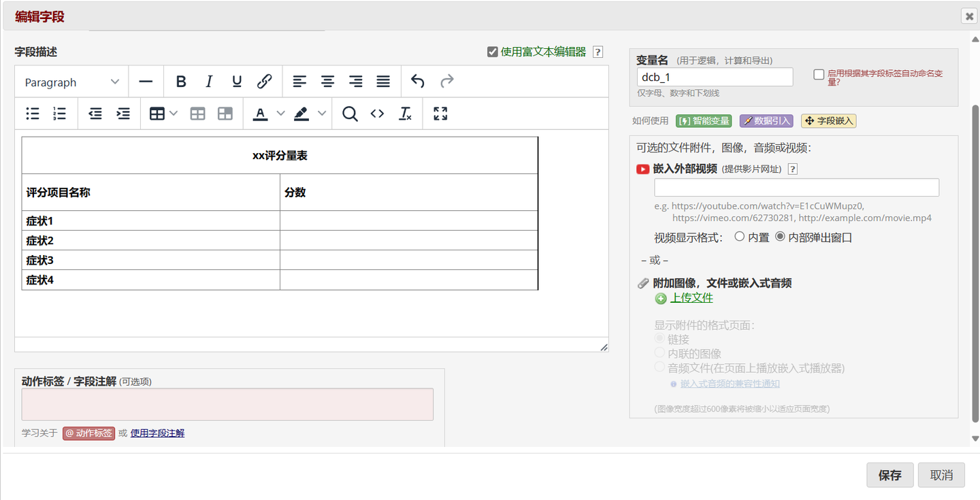This screenshot has height=500, width=980.
Task: Select the clear formatting icon
Action: point(405,114)
